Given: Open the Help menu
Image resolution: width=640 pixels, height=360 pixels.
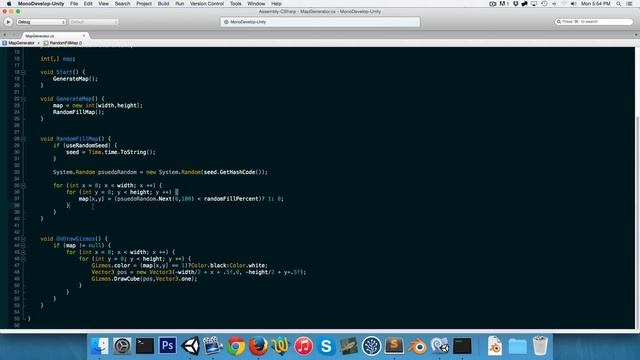Looking at the screenshot, I should [x=276, y=4].
